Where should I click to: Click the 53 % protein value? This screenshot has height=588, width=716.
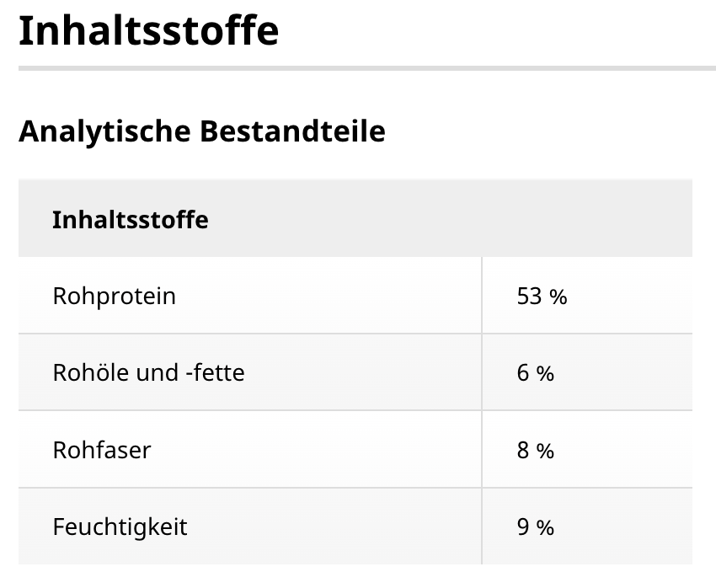[x=542, y=297]
